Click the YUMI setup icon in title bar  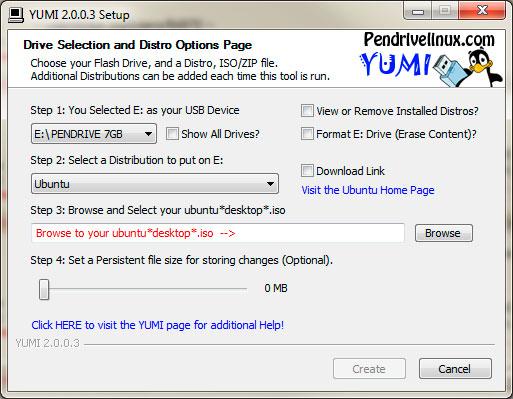click(15, 15)
